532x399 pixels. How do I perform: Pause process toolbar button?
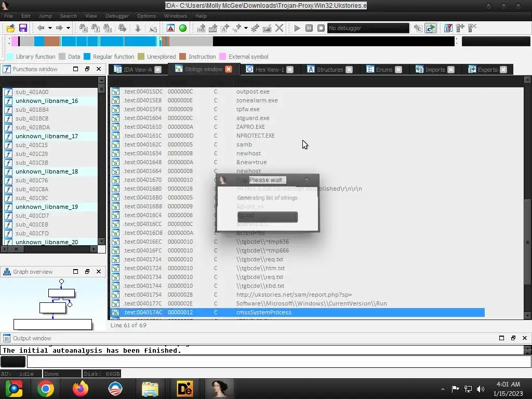[309, 28]
